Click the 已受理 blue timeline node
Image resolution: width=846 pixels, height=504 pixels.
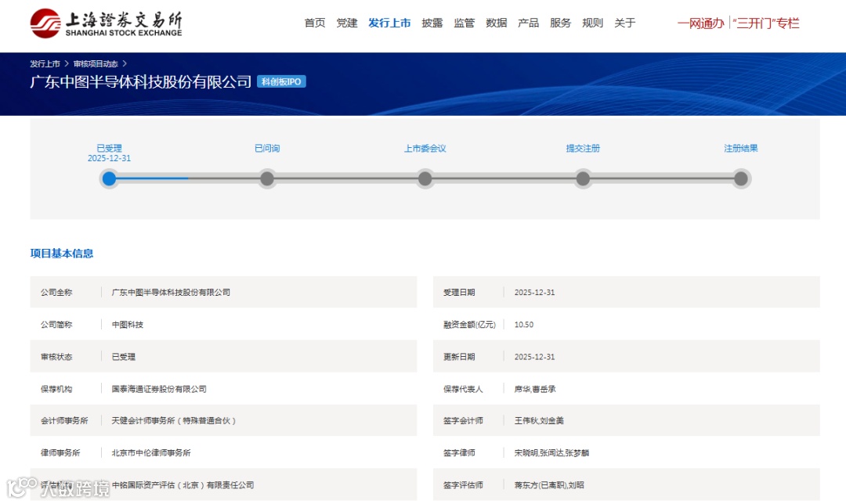pos(109,178)
